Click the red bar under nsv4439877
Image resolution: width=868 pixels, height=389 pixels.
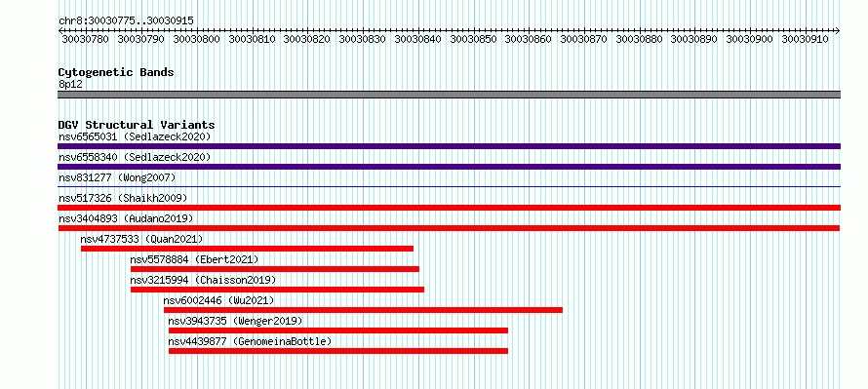(x=338, y=351)
